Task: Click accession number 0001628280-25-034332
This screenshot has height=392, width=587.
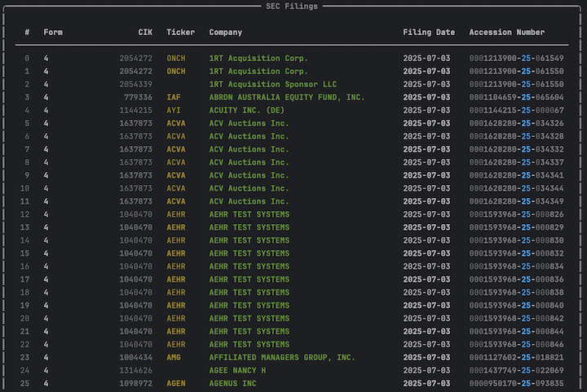Action: pos(516,149)
